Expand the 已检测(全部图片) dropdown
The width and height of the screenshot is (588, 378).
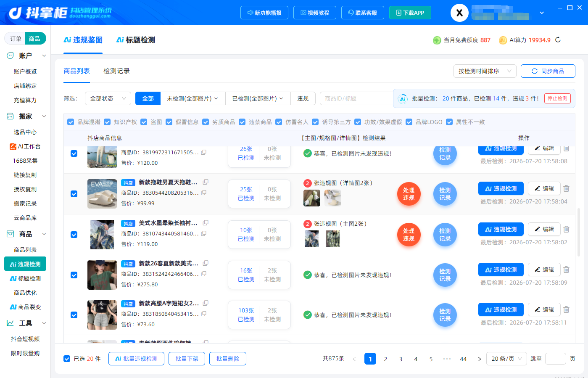(x=258, y=98)
